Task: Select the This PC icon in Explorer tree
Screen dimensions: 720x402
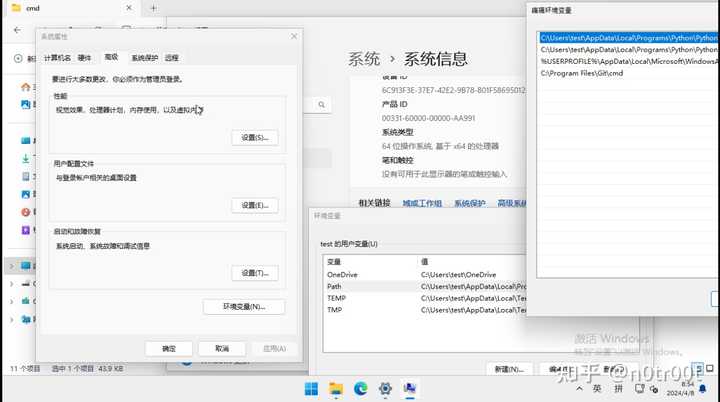Action: click(26, 266)
